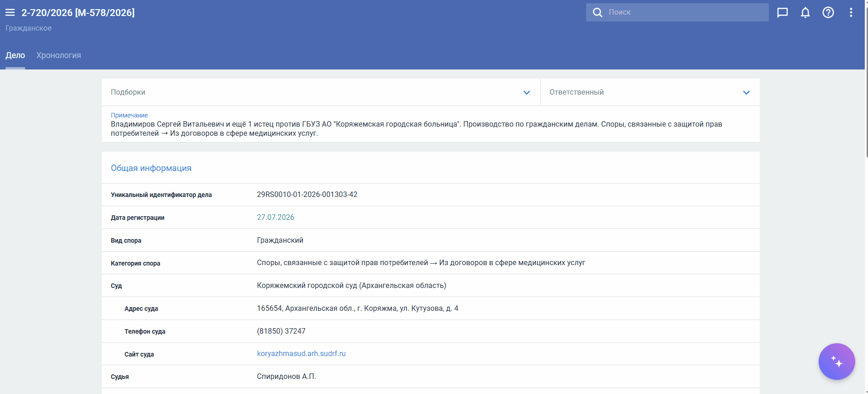
Task: Open the chat messages icon
Action: [783, 12]
